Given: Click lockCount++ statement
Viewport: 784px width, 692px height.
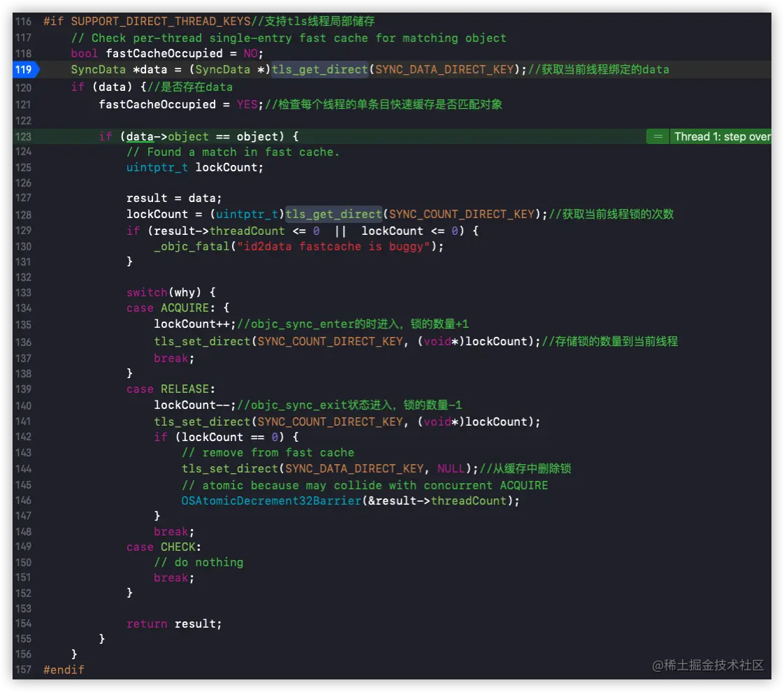Looking at the screenshot, I should click(195, 324).
